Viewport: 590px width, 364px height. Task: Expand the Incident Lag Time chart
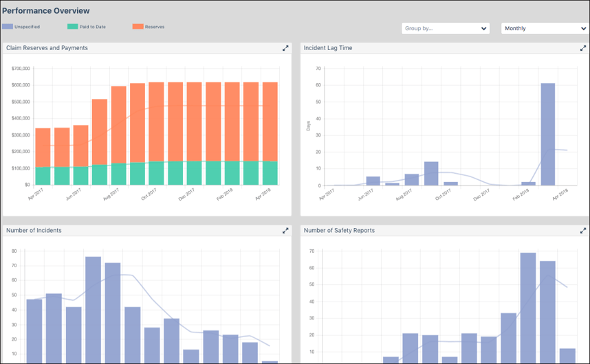click(583, 48)
